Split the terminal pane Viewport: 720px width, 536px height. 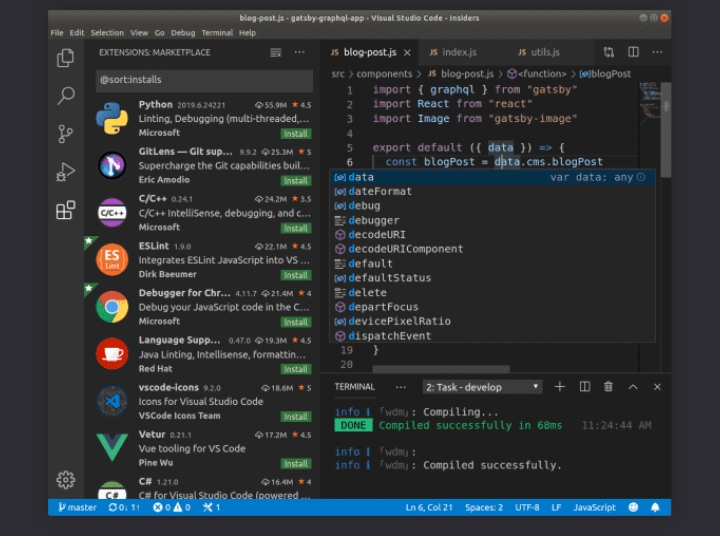[585, 387]
